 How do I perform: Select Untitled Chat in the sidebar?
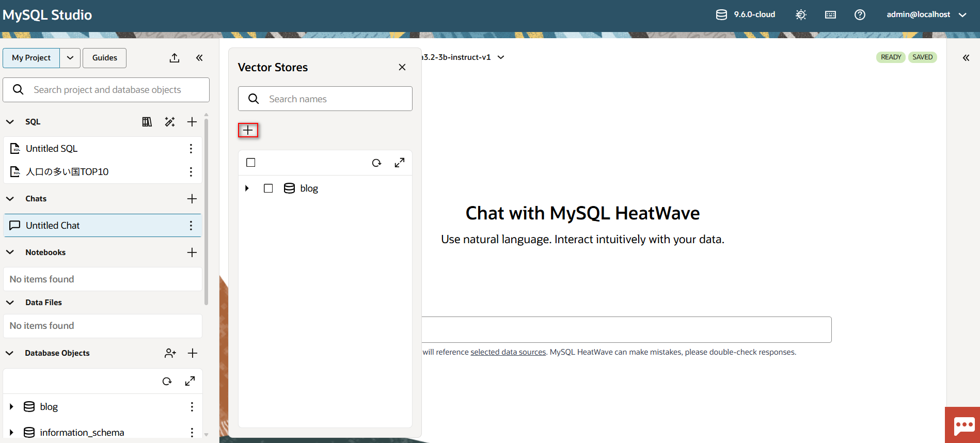click(53, 226)
